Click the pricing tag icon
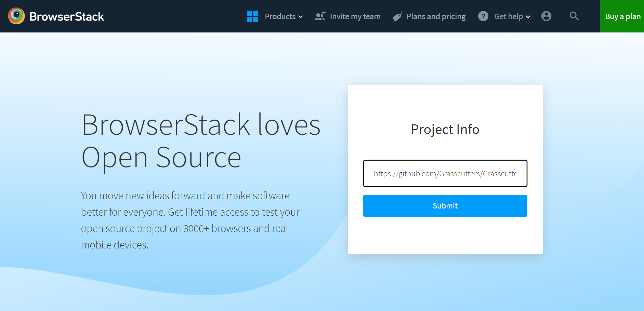Screen dimensions: 644x311 click(397, 16)
